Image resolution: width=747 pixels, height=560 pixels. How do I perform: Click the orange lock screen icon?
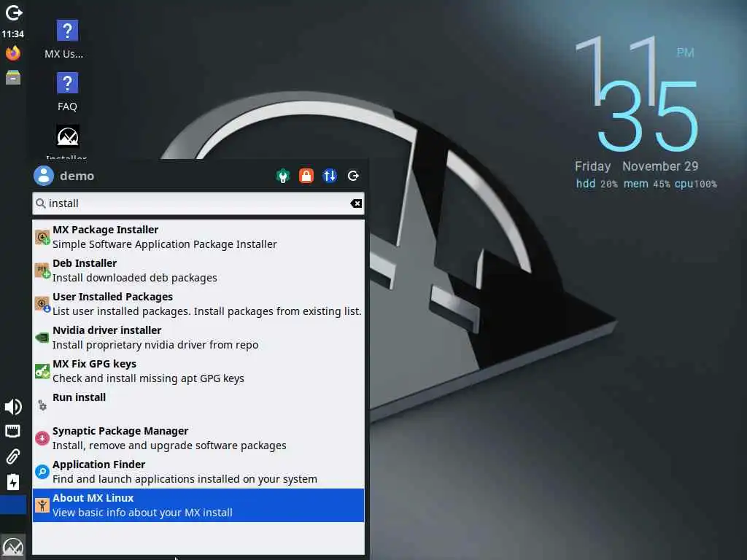pos(306,176)
